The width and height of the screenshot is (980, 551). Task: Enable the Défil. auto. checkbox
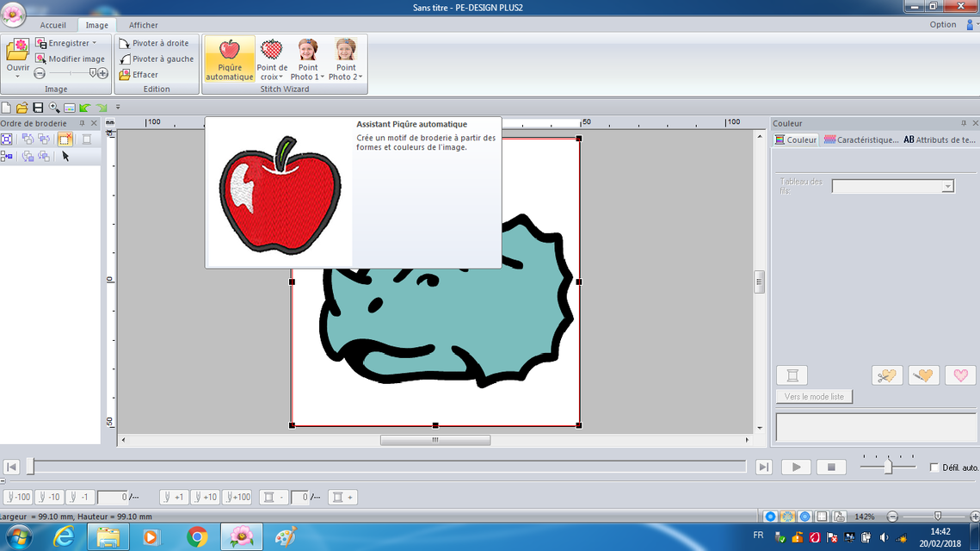[934, 467]
